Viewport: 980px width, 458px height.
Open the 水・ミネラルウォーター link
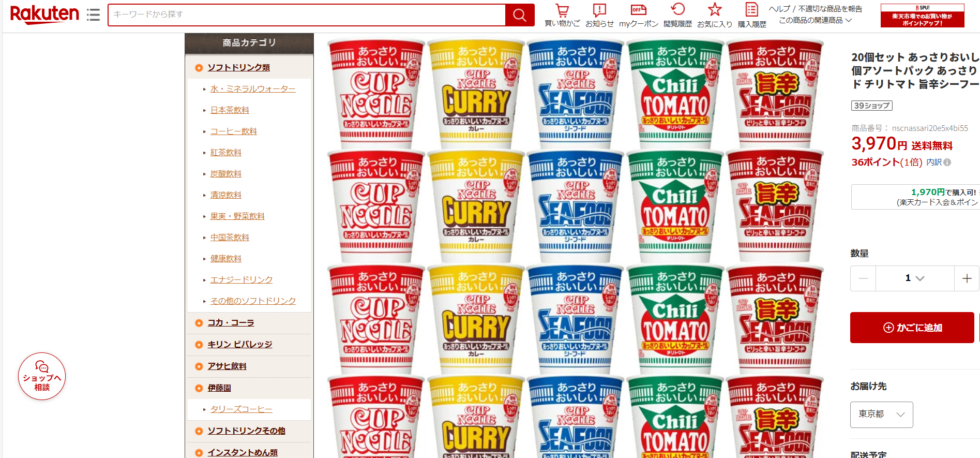click(x=253, y=89)
